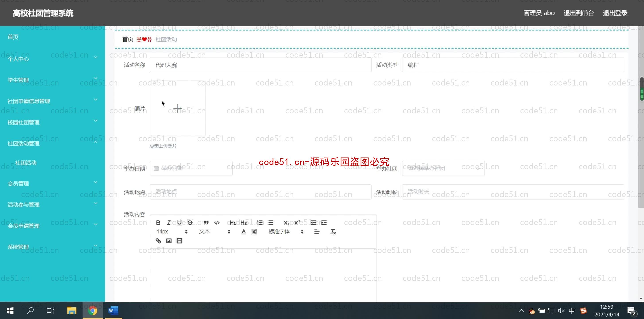Decrease indent in editor

coord(313,222)
